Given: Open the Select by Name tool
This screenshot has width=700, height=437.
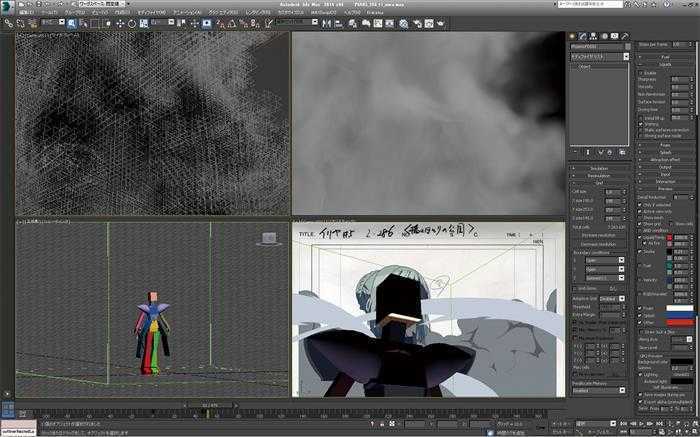Looking at the screenshot, I should click(83, 23).
